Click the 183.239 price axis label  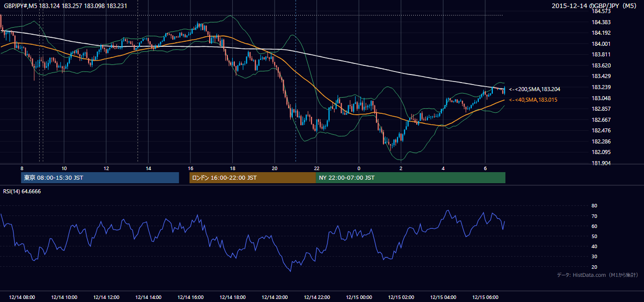(x=601, y=87)
